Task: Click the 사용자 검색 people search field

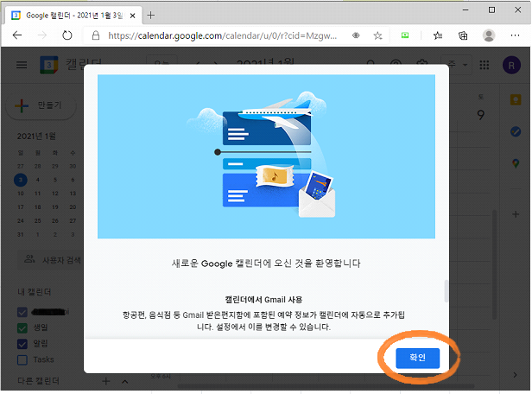Action: point(51,260)
